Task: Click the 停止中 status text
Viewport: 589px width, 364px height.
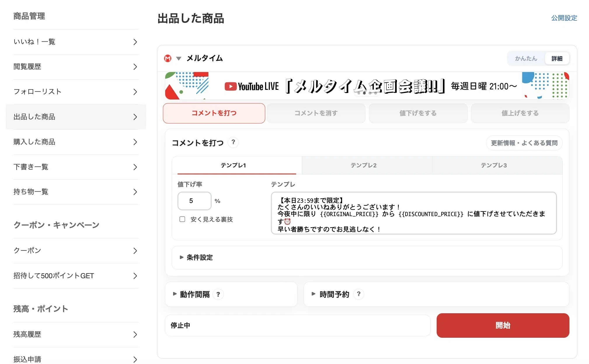Action: [x=180, y=325]
